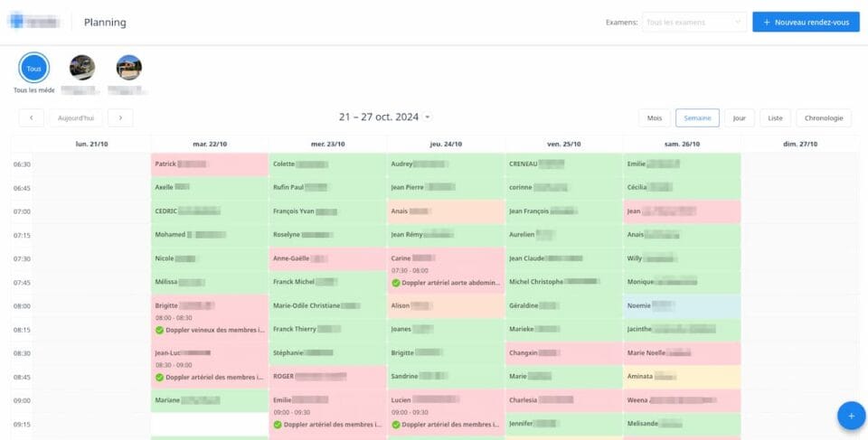Select the 'Tous' doctors filter circle
The width and height of the screenshot is (868, 440).
(33, 69)
